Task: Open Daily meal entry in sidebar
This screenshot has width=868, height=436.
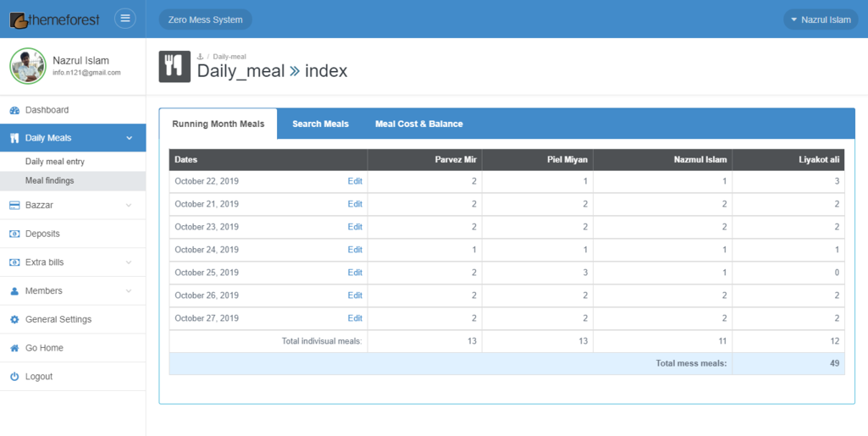Action: [x=55, y=162]
